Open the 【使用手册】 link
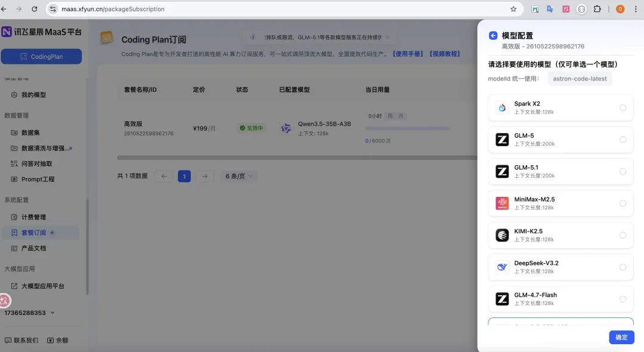 [407, 54]
